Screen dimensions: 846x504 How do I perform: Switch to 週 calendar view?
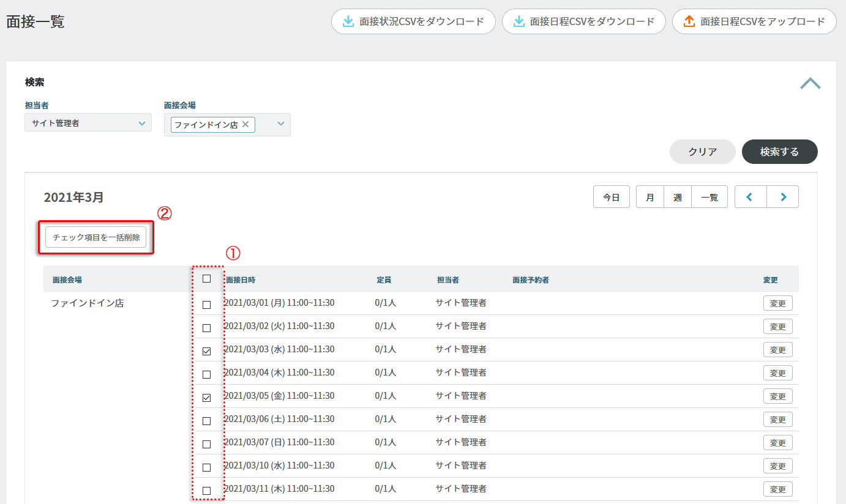coord(678,197)
